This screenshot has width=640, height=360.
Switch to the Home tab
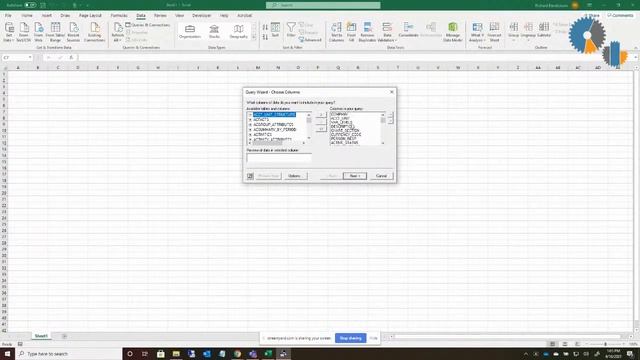27,16
